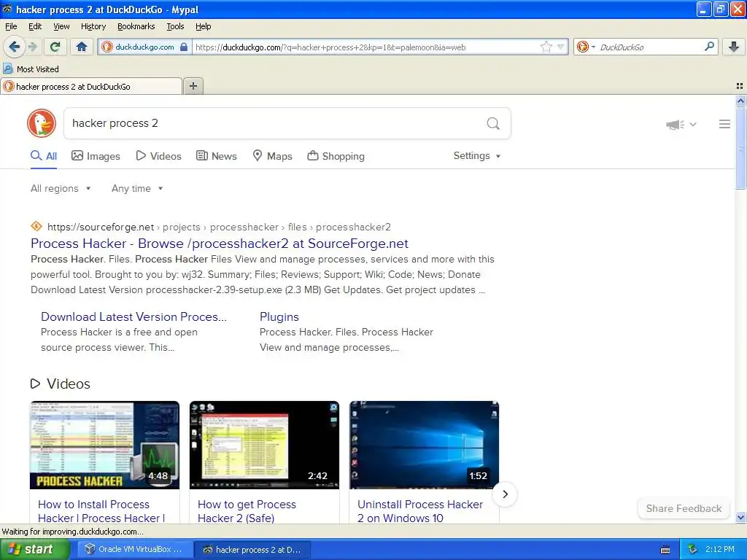Show next videos with carousel arrow

click(x=505, y=494)
